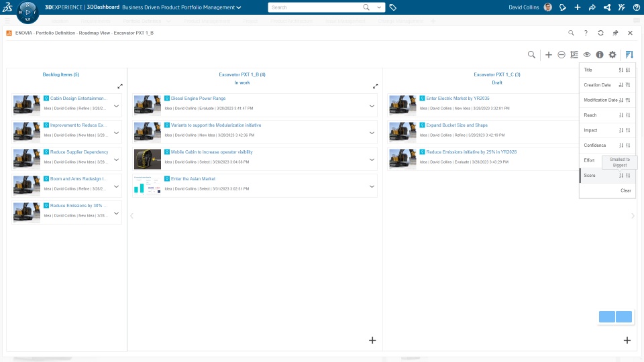Select Impact sort menu entry
This screenshot has width=644, height=362.
590,131
